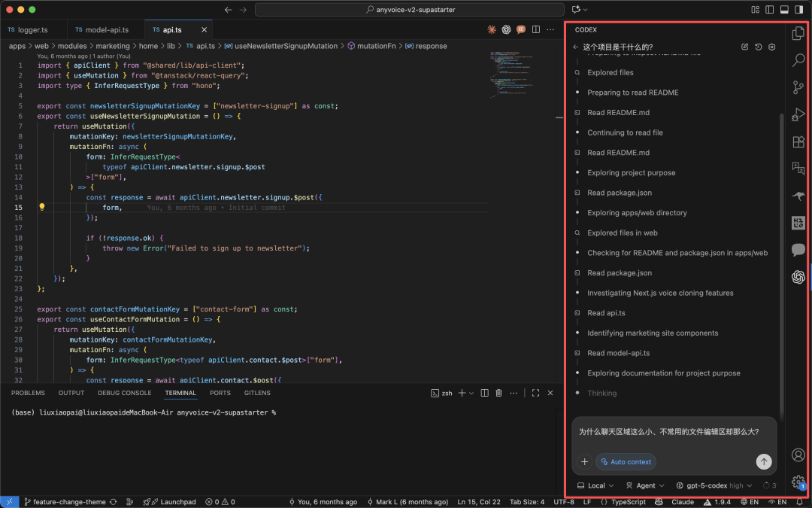Split the editor to the right
The width and height of the screenshot is (812, 508).
pyautogui.click(x=536, y=29)
